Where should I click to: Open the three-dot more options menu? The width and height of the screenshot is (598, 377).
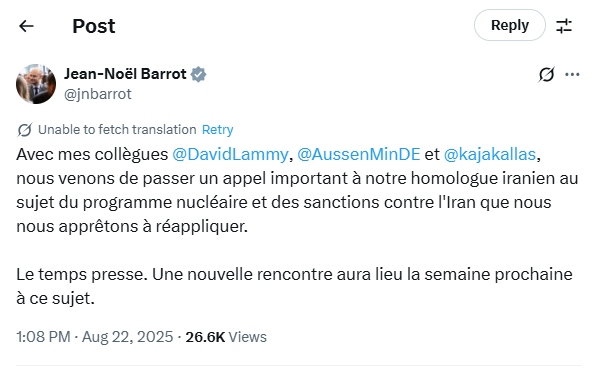point(572,74)
